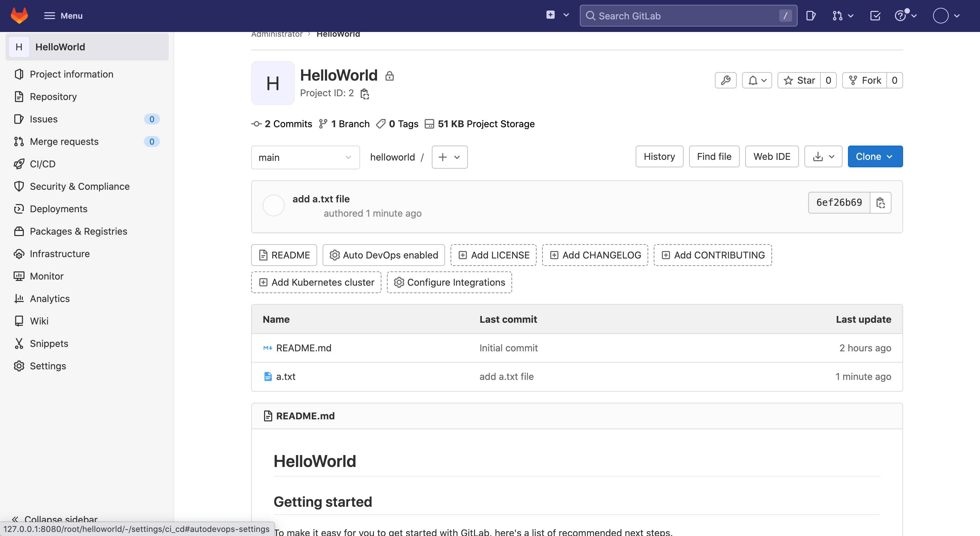
Task: Open the notification bell dropdown
Action: pyautogui.click(x=757, y=80)
